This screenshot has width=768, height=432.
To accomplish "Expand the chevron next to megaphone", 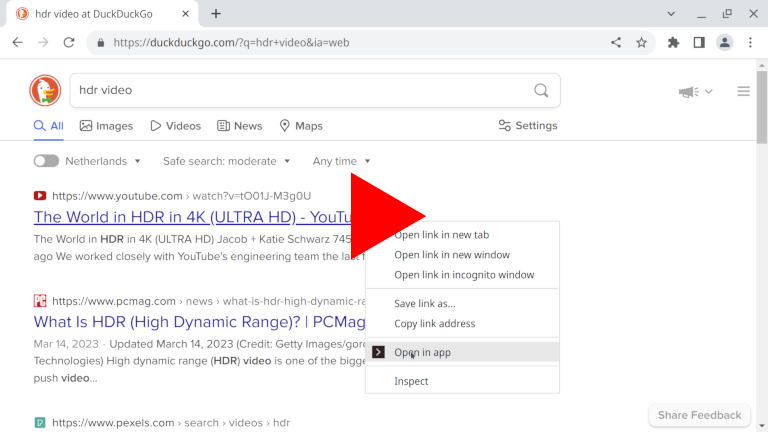I will pos(708,92).
